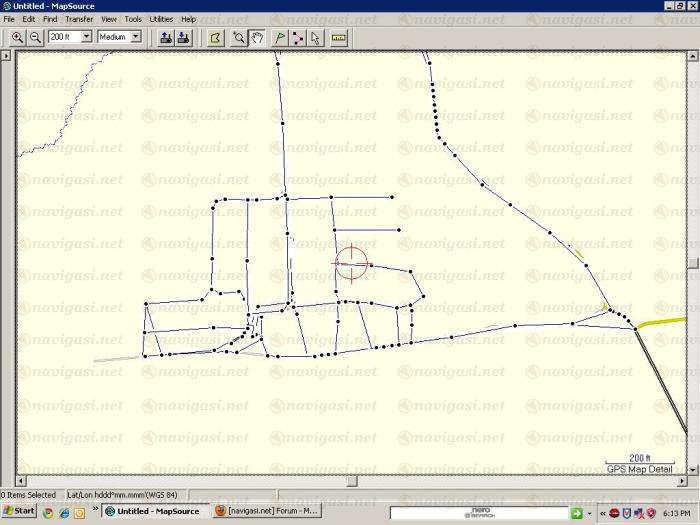Activate the Hand pan tool
Image resolution: width=700 pixels, height=525 pixels.
256,37
